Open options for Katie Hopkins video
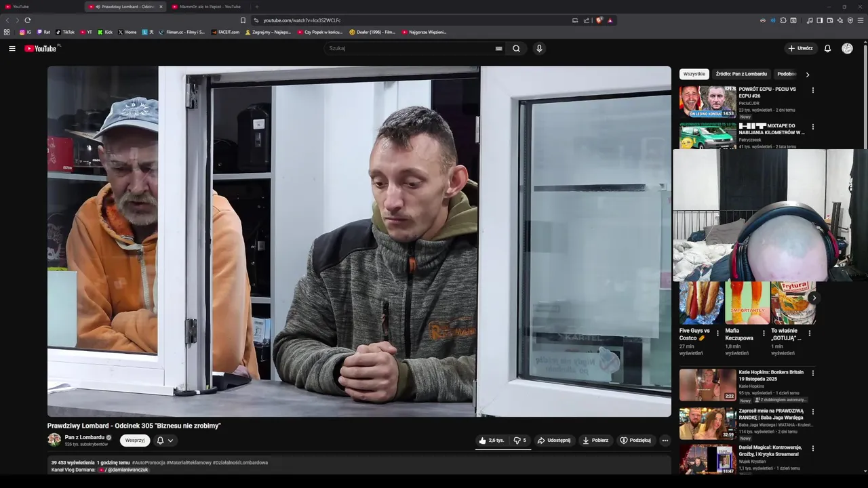 pyautogui.click(x=813, y=373)
